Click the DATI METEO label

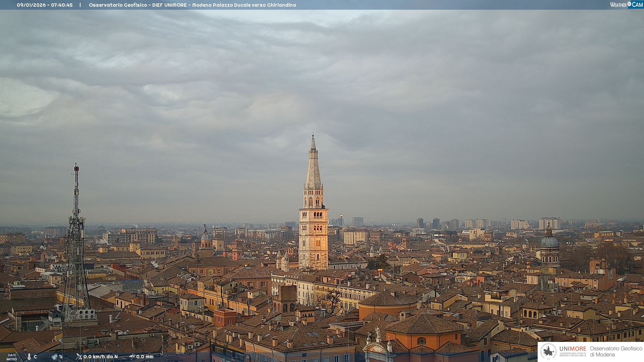coord(12,357)
